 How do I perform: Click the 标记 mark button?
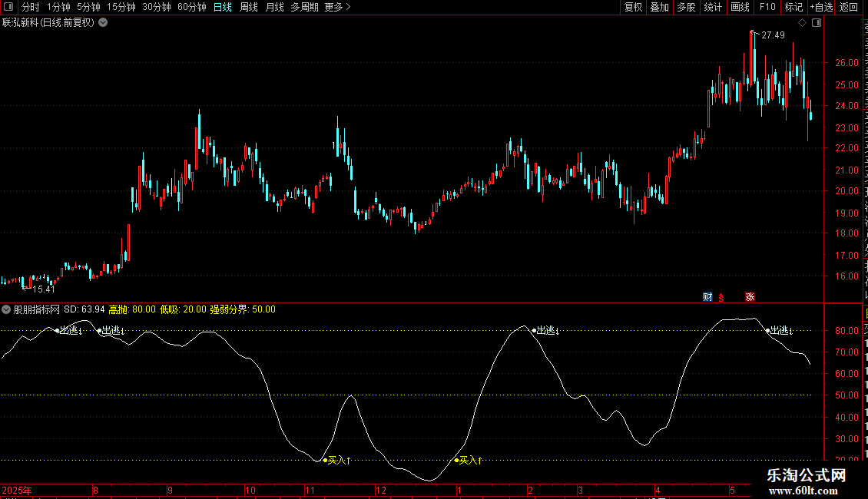[793, 7]
